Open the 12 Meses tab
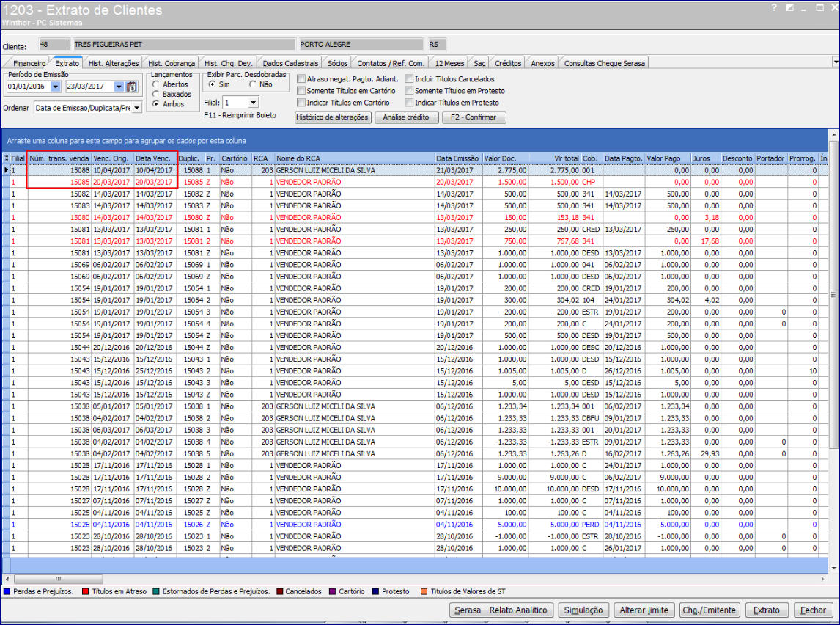840x625 pixels. 449,63
